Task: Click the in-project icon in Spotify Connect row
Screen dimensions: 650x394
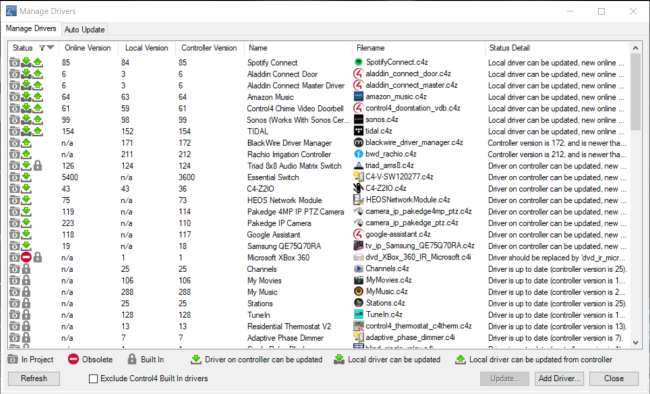Action: (15, 62)
